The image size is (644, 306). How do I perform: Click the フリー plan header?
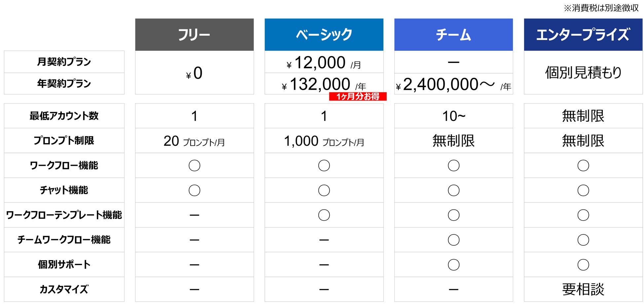pyautogui.click(x=194, y=35)
